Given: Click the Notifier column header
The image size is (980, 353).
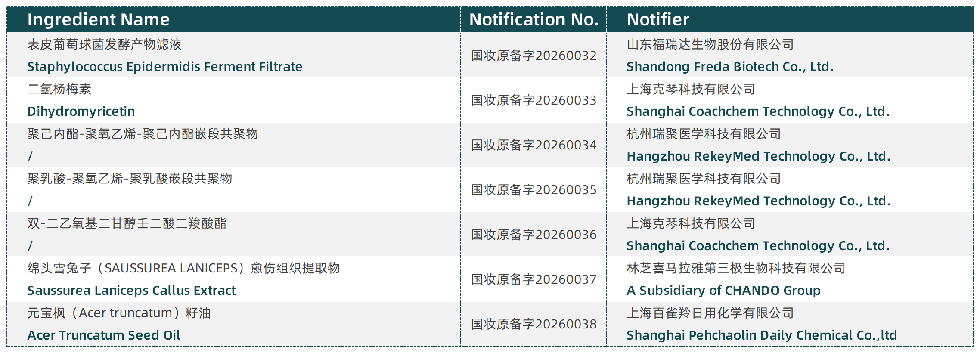Looking at the screenshot, I should pos(657,20).
